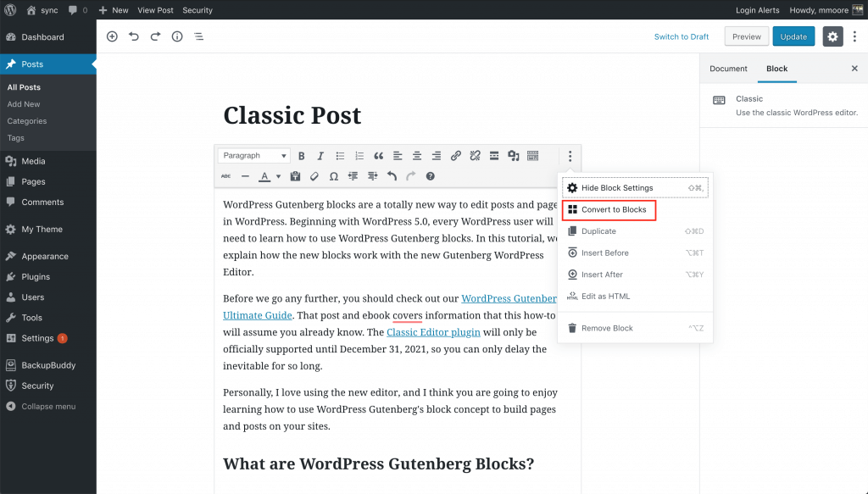The image size is (868, 494).
Task: Switch to the Document tab
Action: (728, 69)
